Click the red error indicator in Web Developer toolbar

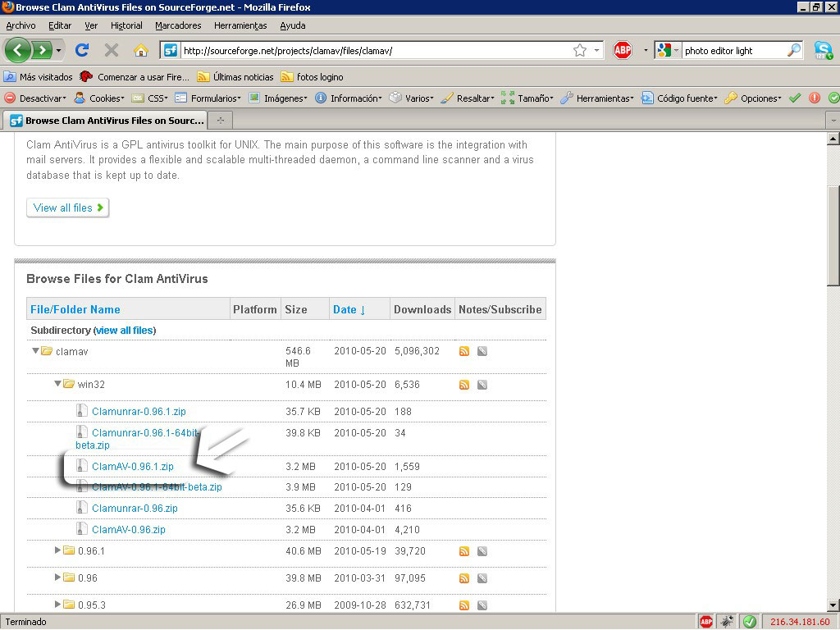coord(815,98)
